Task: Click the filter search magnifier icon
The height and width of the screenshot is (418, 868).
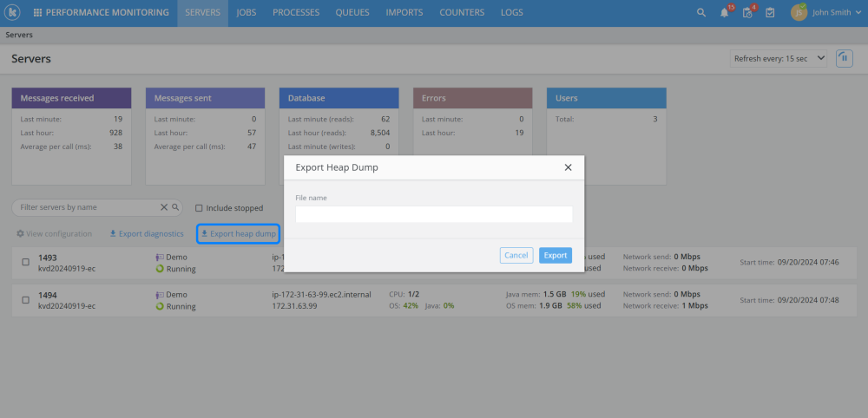Action: [175, 207]
